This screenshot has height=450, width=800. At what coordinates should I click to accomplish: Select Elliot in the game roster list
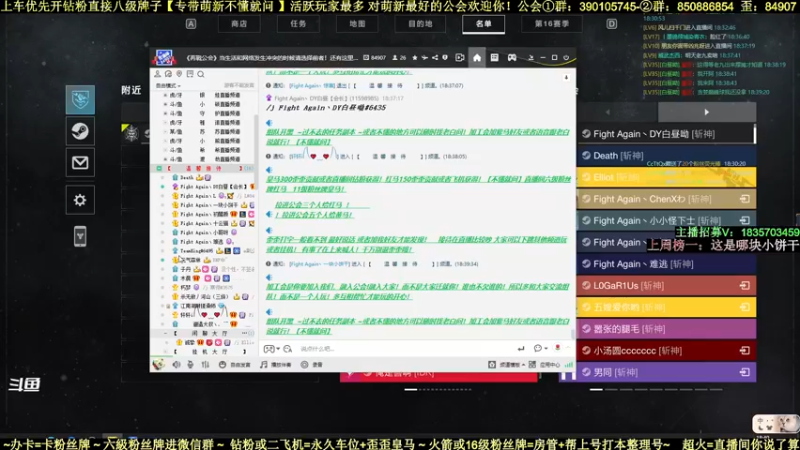coord(666,177)
